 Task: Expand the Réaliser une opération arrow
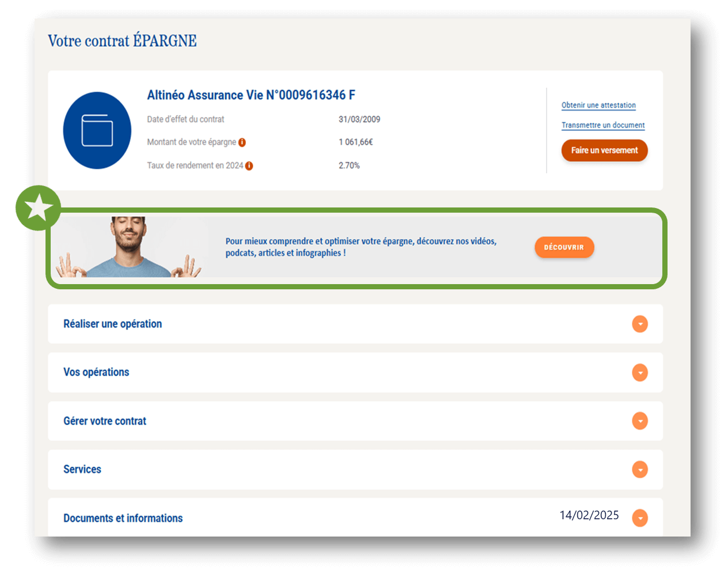[x=640, y=324]
